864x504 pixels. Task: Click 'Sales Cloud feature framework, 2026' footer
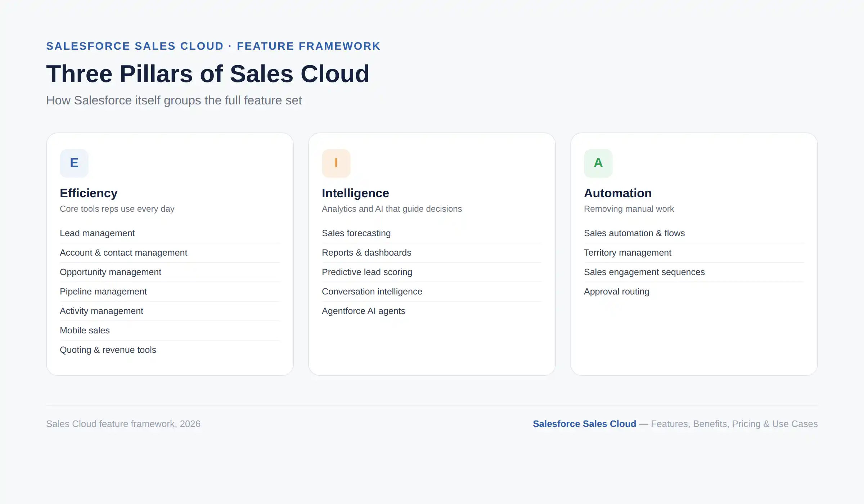123,424
